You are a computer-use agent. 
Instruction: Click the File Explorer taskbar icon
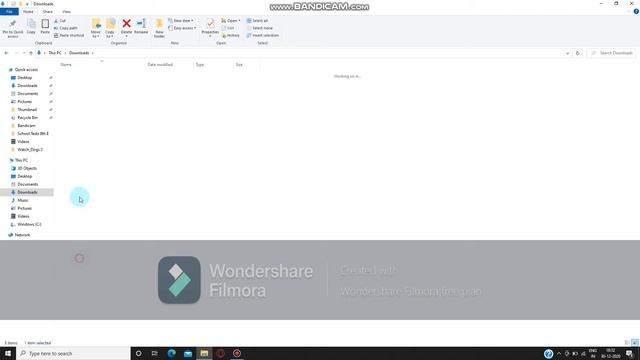(x=204, y=353)
